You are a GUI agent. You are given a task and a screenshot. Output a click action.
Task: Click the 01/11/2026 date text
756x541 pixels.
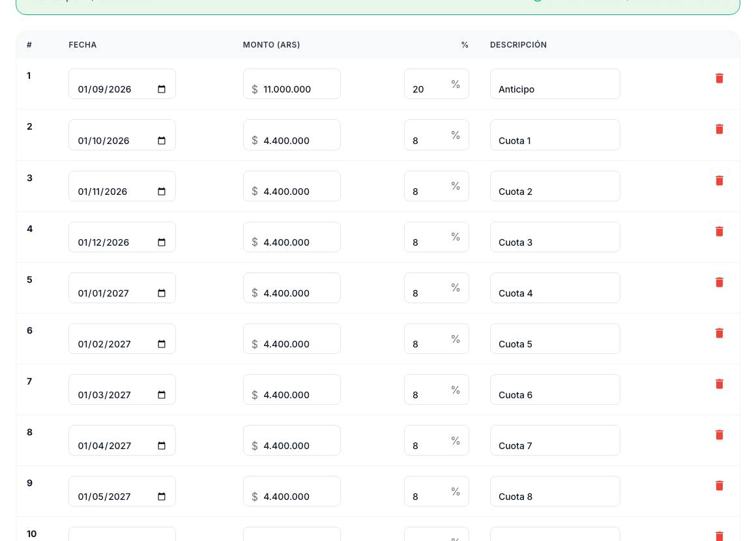pos(103,192)
